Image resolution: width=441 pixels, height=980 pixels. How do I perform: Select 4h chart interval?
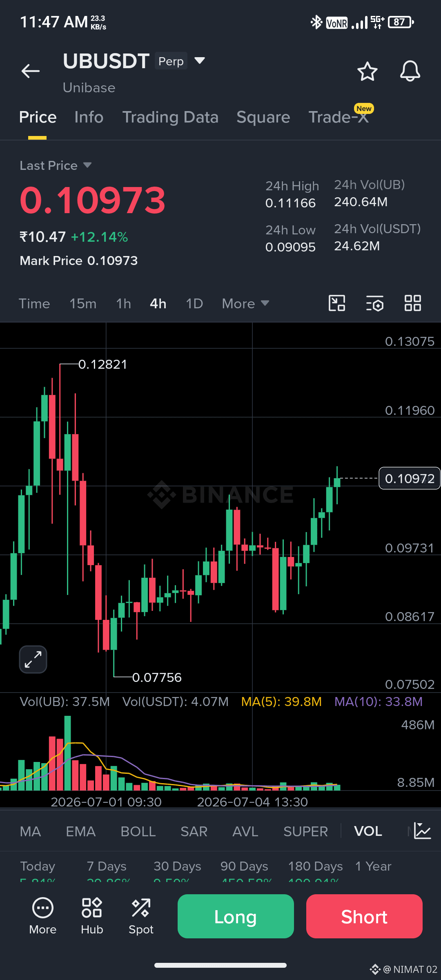tap(158, 303)
